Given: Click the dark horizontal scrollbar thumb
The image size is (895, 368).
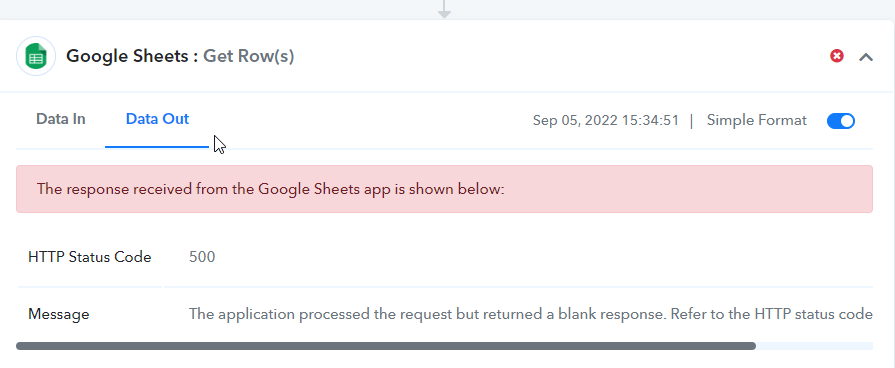Looking at the screenshot, I should coord(386,346).
